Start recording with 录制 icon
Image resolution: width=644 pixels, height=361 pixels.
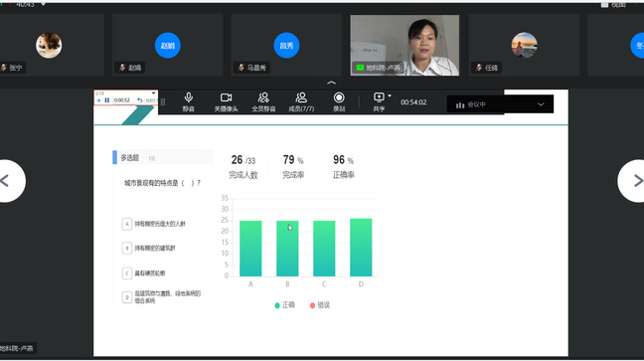[339, 102]
